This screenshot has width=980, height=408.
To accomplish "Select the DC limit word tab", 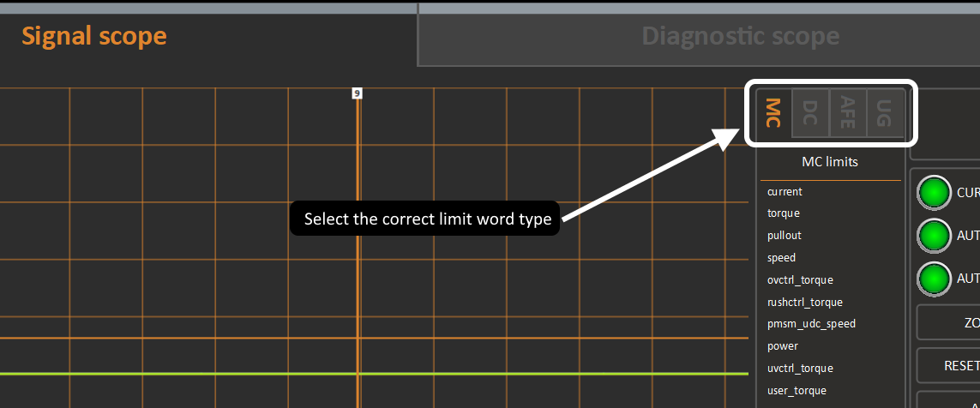I will pos(810,113).
